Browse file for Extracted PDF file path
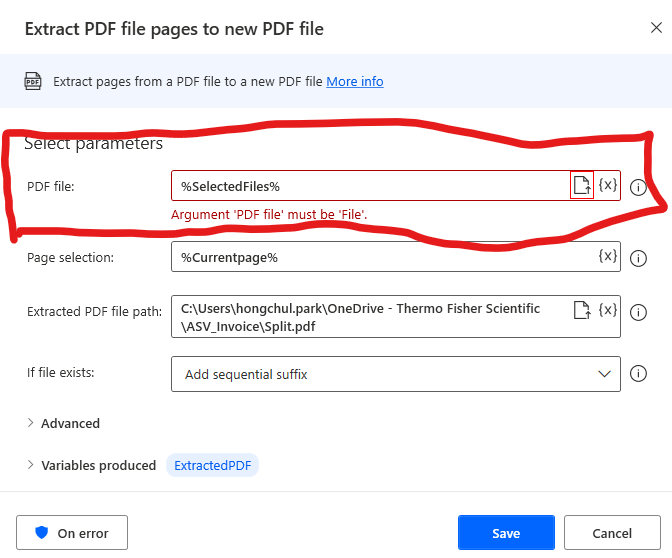This screenshot has height=558, width=672. [582, 310]
